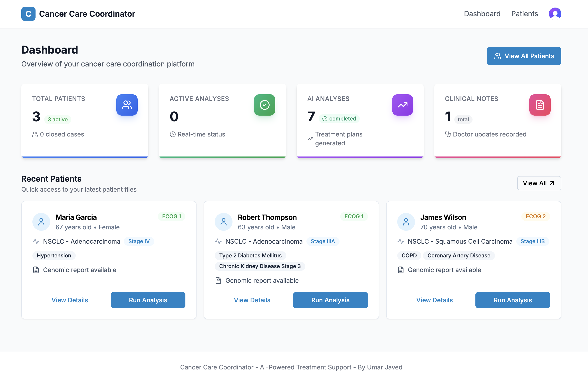Image resolution: width=588 pixels, height=377 pixels.
Task: Click stethoscope icon beside Doctor updates recorded
Action: [448, 134]
